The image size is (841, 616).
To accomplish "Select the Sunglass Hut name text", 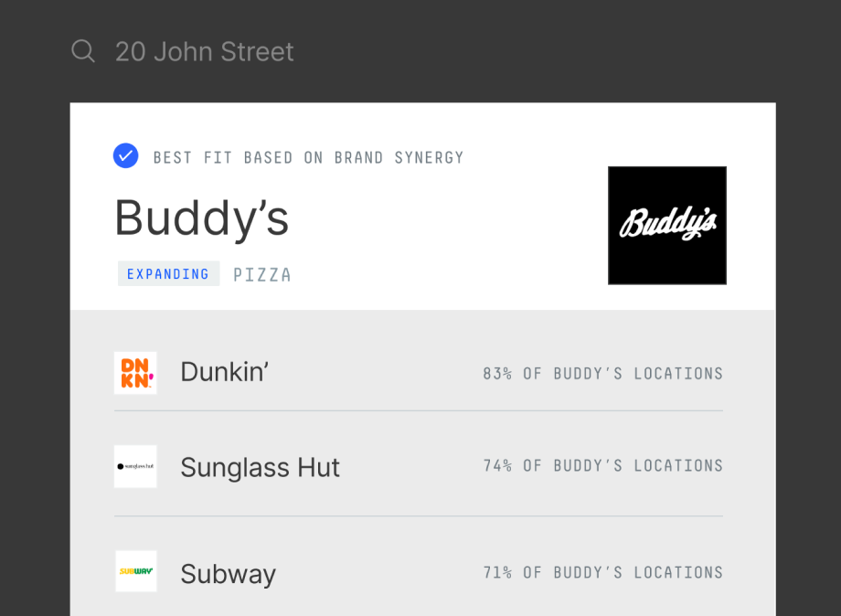I will (x=261, y=467).
